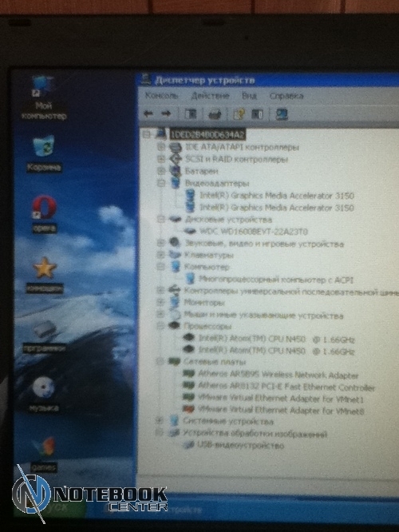399x532 pixels.
Task: Select first Intel Graphics Media Accelerator 3150
Action: tap(277, 196)
